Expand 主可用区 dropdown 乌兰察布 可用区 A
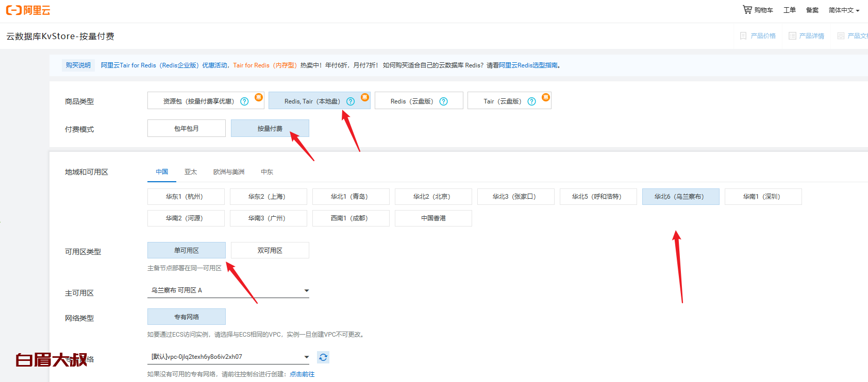 click(x=228, y=290)
